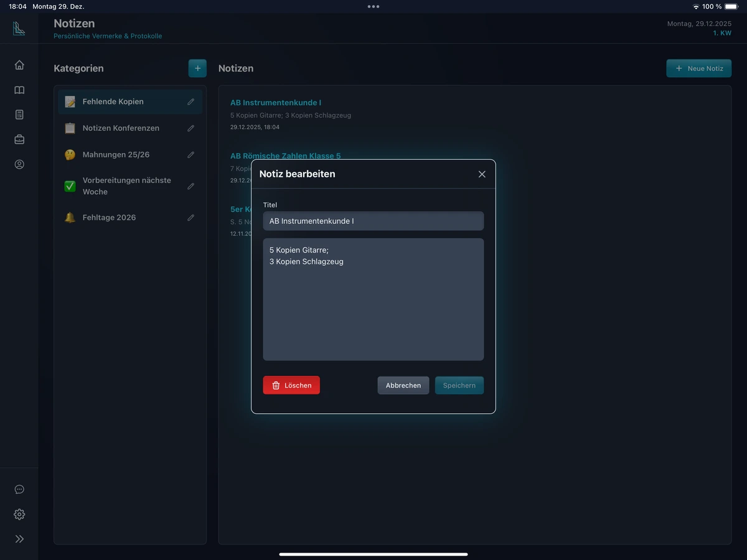Expand sidebar with double chevron icon
The width and height of the screenshot is (747, 560).
tap(19, 539)
